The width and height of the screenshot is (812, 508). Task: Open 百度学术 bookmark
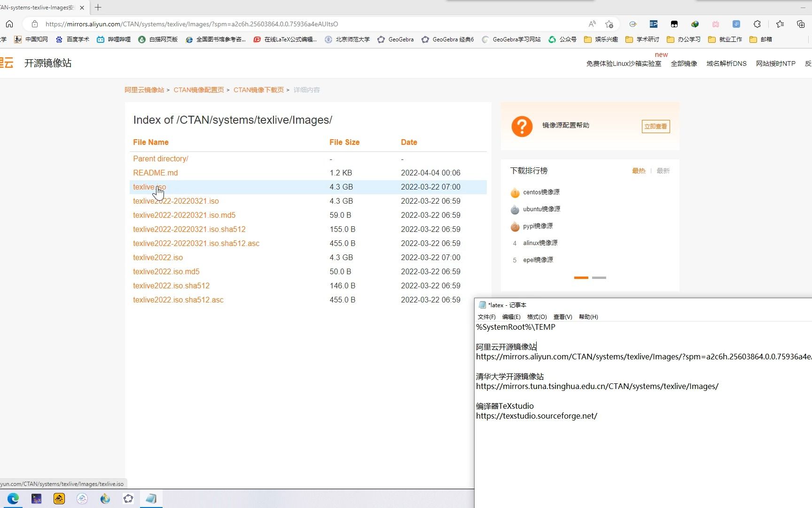click(72, 40)
